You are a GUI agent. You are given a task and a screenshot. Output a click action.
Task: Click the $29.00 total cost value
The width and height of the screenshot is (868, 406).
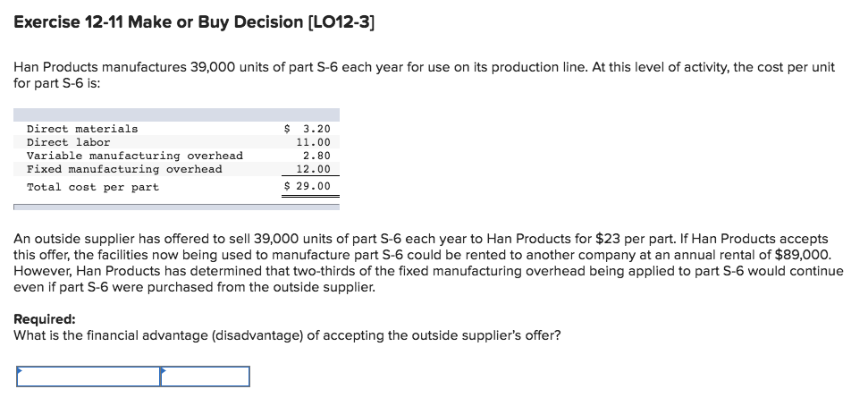point(308,186)
